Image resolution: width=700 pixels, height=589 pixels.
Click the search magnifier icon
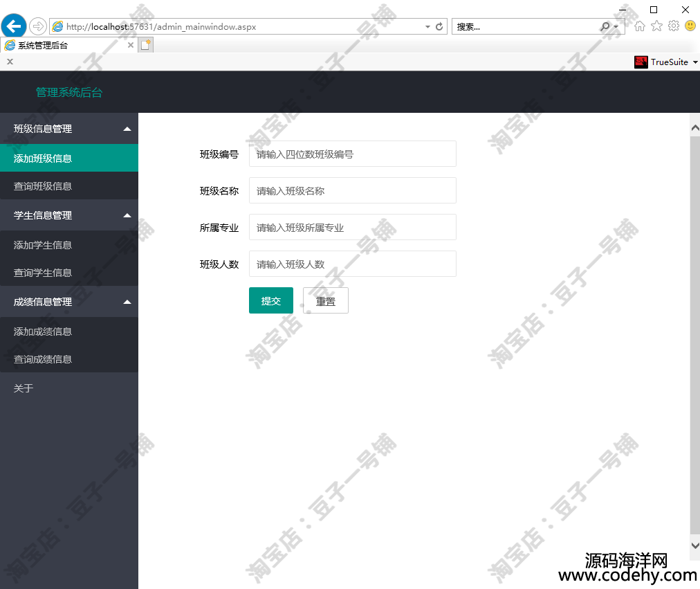click(605, 26)
